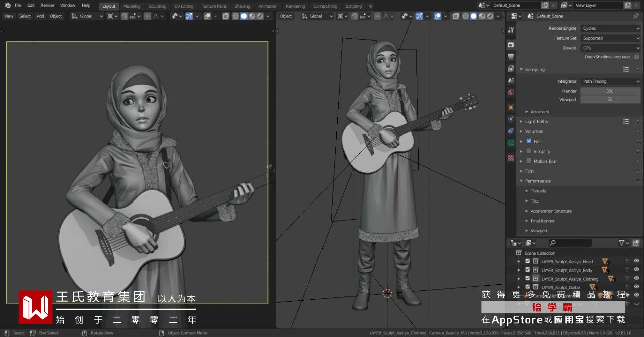Uncheck the Hair checkbox
Image resolution: width=644 pixels, height=337 pixels.
click(529, 141)
